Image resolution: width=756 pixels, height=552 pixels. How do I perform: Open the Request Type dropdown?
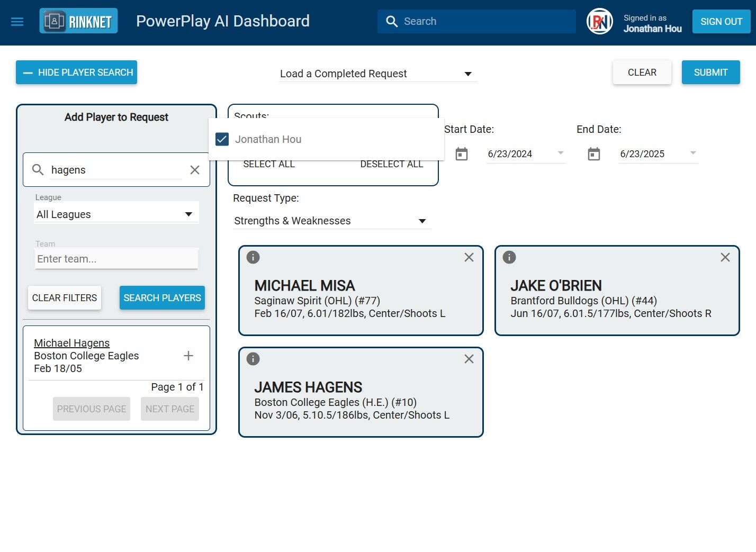click(x=332, y=221)
